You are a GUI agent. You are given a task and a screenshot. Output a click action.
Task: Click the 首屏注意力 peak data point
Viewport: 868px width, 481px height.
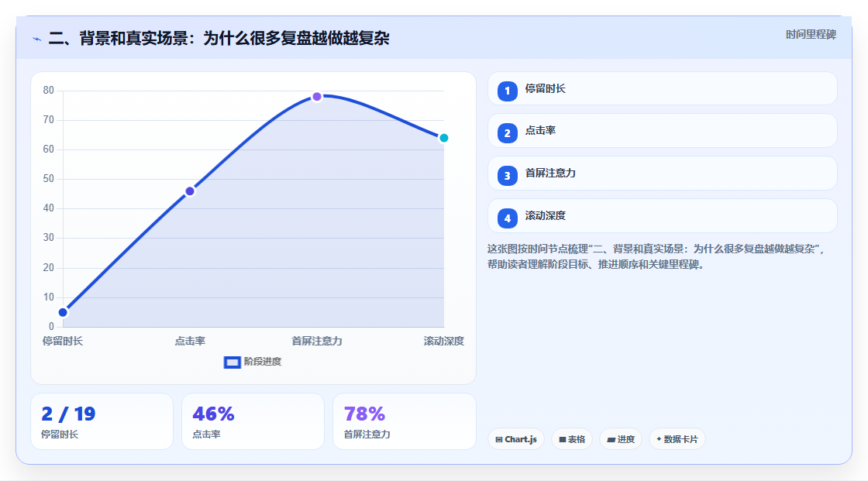pos(317,97)
